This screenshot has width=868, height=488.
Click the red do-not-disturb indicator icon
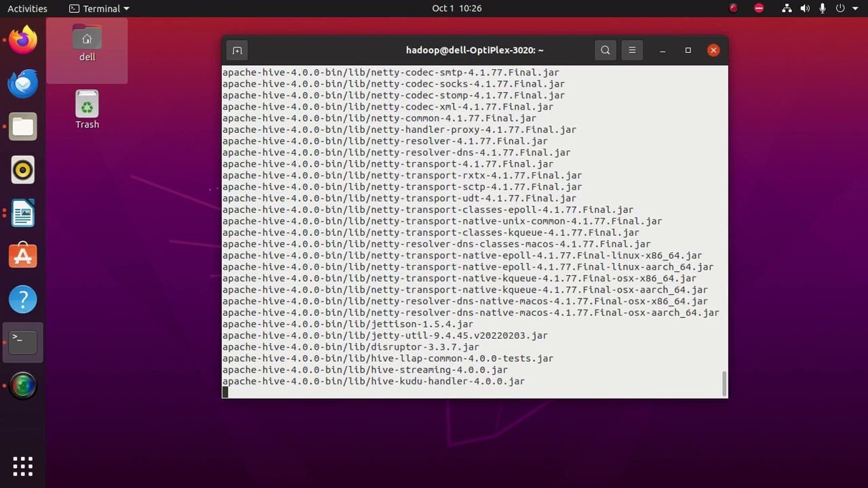[759, 8]
